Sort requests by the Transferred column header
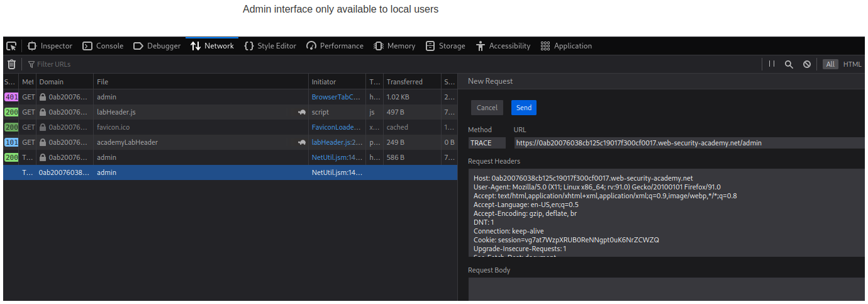Screen dimensions: 868x304 tap(404, 82)
